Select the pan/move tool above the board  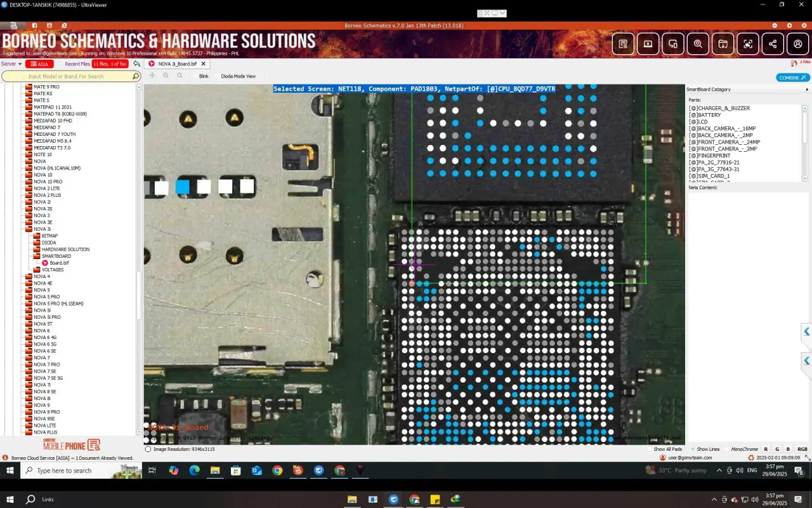pyautogui.click(x=152, y=76)
